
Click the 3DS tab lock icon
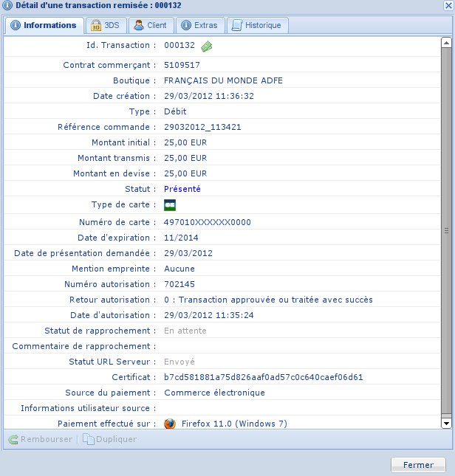(x=96, y=25)
